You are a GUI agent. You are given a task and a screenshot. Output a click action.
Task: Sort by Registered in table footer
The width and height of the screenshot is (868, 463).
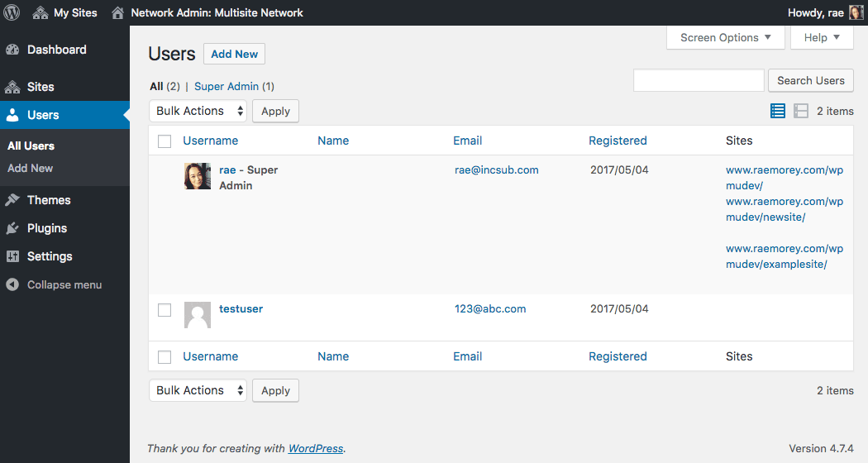618,356
